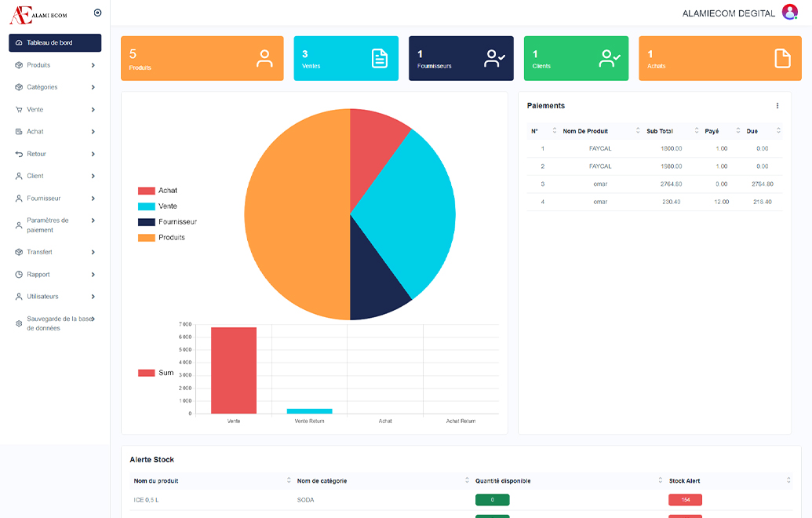Expand the Catégories chevron in sidebar

(x=93, y=87)
